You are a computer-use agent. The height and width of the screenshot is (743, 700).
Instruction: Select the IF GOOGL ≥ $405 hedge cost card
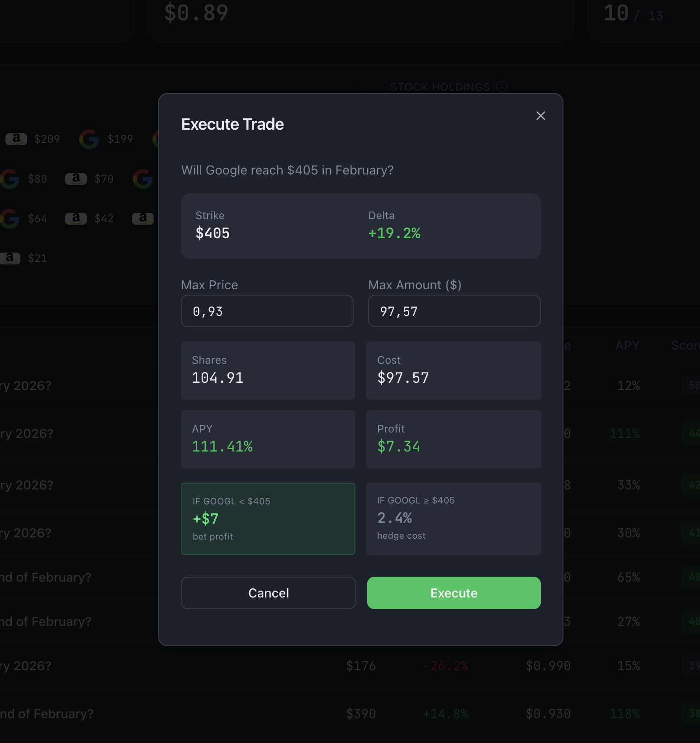(453, 518)
